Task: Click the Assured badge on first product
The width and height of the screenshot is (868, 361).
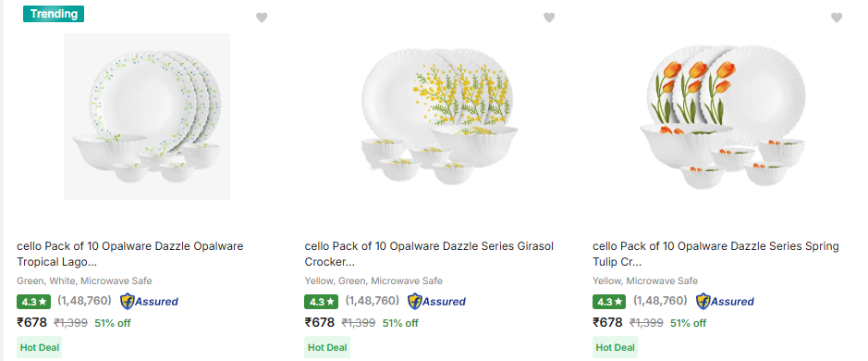Action: [150, 302]
